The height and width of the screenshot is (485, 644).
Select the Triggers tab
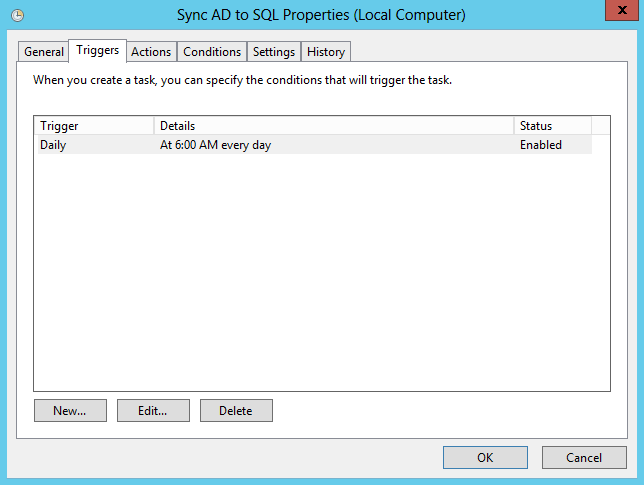pos(97,51)
